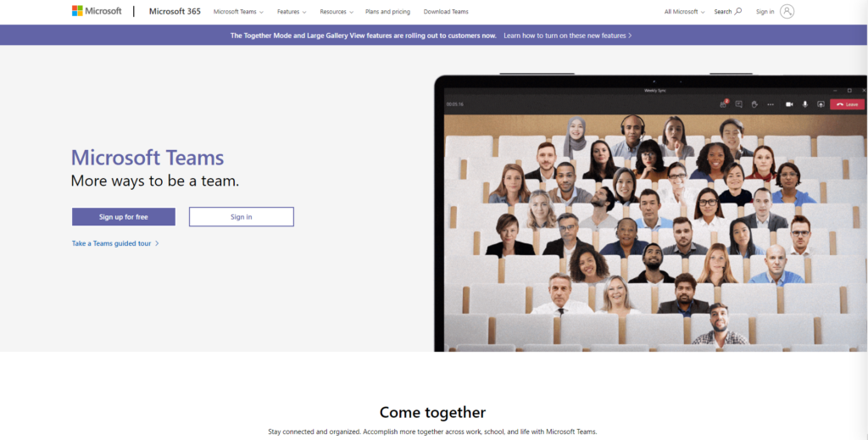Open the three-dot more actions icon
The height and width of the screenshot is (440, 868).
click(x=770, y=104)
